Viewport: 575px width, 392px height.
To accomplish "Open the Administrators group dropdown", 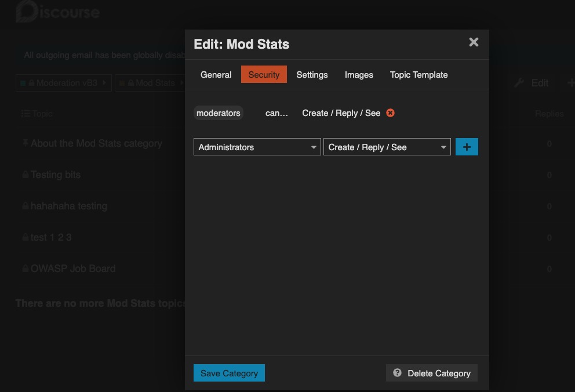I will (257, 147).
